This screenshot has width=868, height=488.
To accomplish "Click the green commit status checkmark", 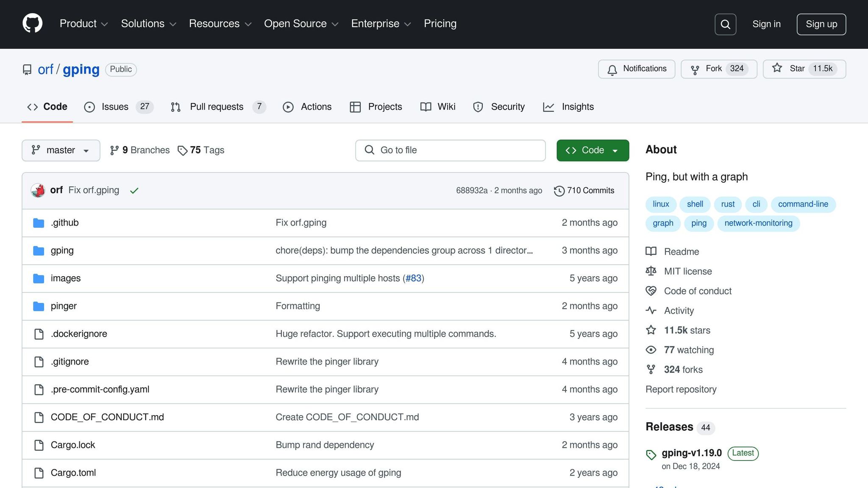I will [134, 191].
